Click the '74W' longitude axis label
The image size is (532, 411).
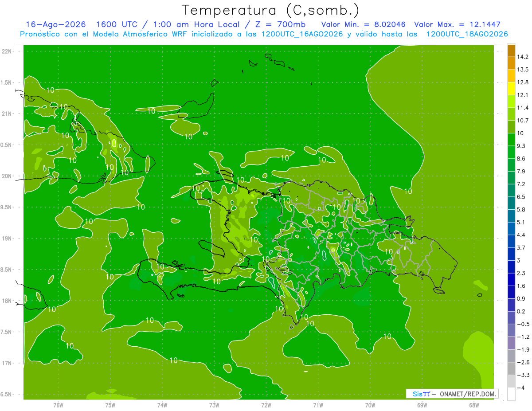point(162,405)
